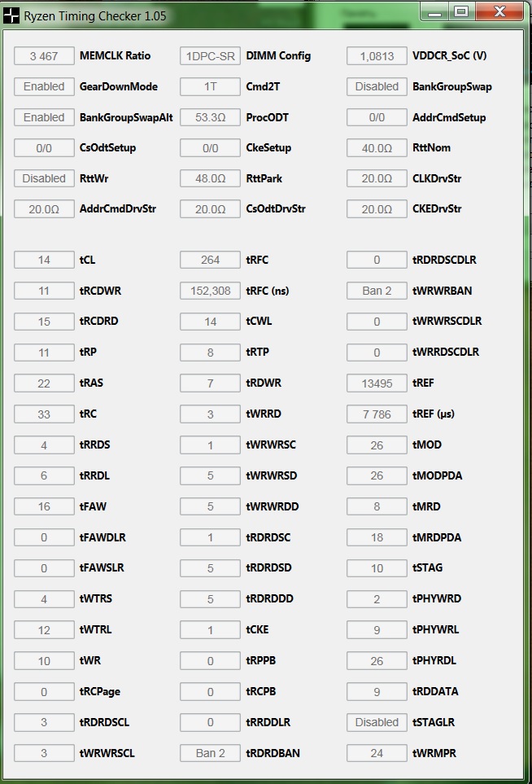
Task: Click the tRP value field
Action: [x=44, y=353]
